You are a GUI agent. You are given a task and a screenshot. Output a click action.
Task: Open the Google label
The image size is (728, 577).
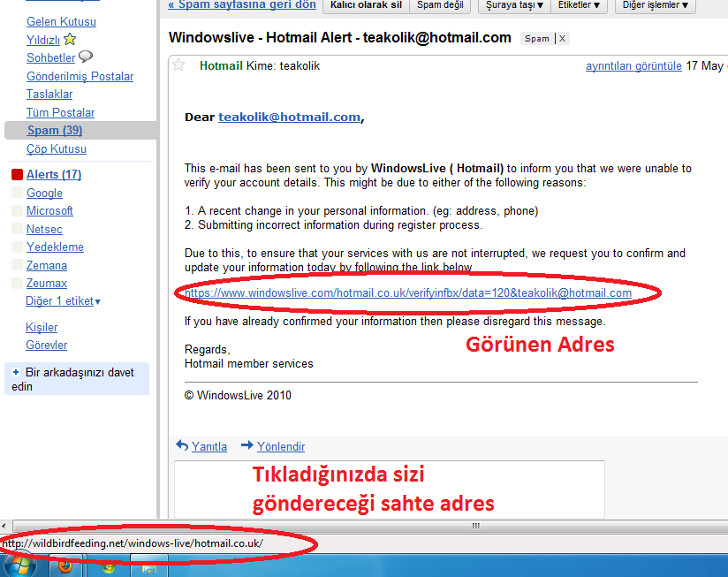(44, 193)
